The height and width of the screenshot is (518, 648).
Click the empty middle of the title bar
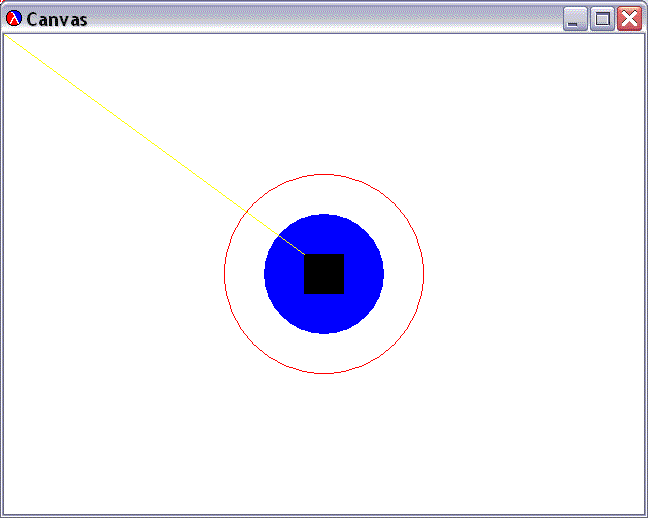[x=320, y=19]
